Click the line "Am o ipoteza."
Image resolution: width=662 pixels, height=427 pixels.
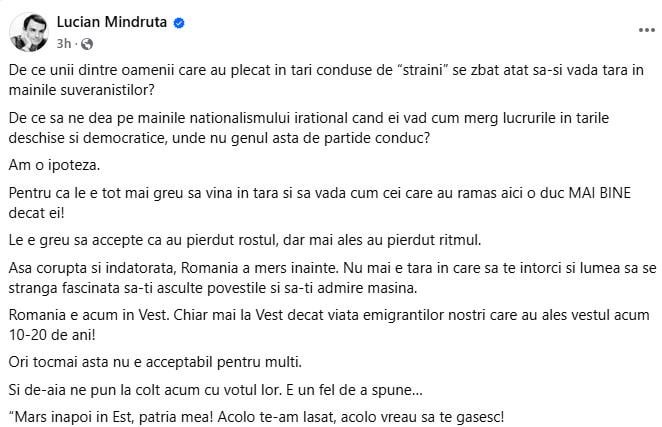[54, 165]
